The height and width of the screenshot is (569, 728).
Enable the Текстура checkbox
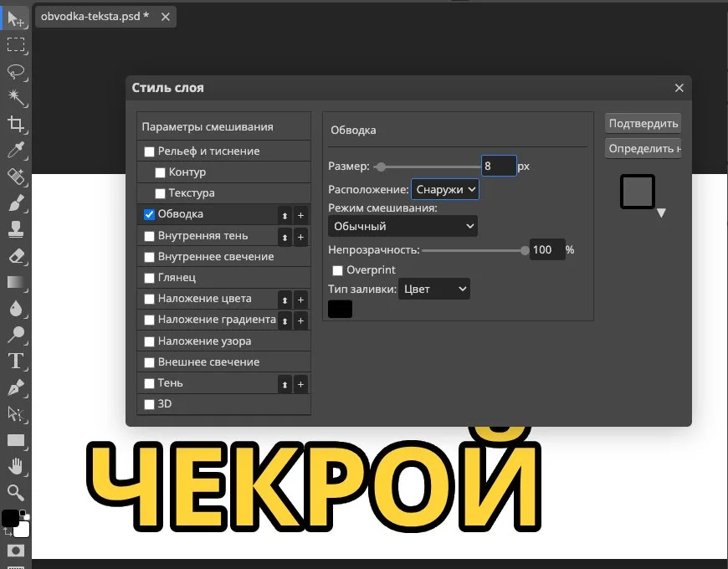(160, 193)
